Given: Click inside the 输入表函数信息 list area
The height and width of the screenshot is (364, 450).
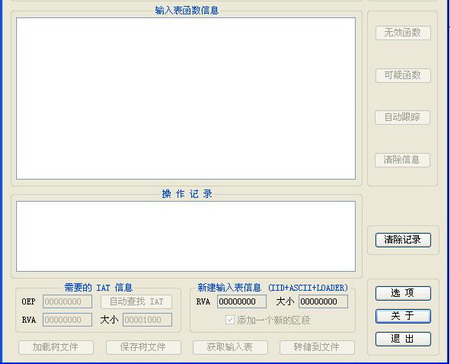Looking at the screenshot, I should [186, 99].
